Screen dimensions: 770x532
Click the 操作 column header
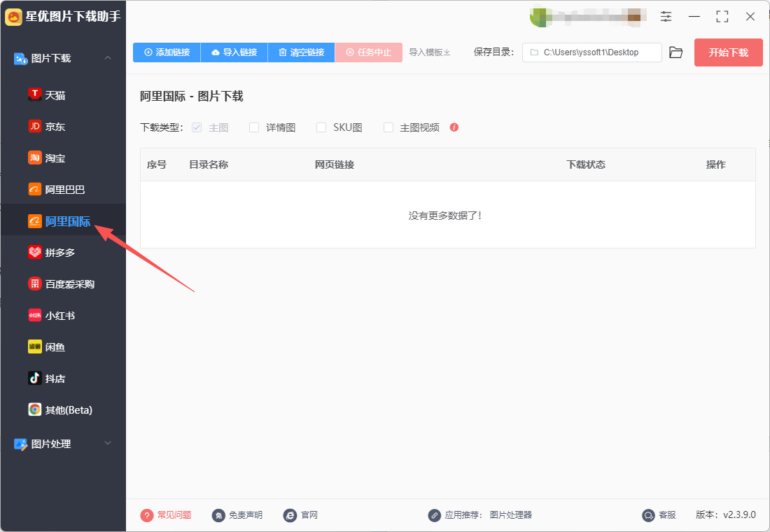point(716,164)
